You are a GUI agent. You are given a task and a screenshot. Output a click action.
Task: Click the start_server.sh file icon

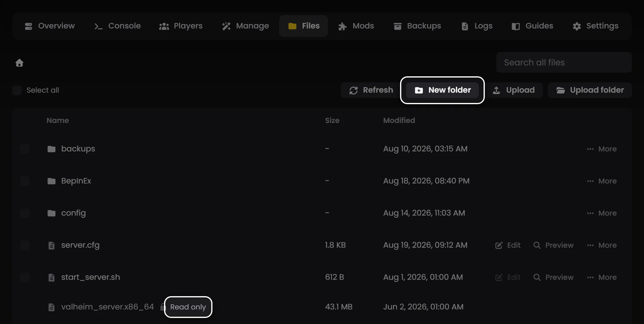pos(51,277)
